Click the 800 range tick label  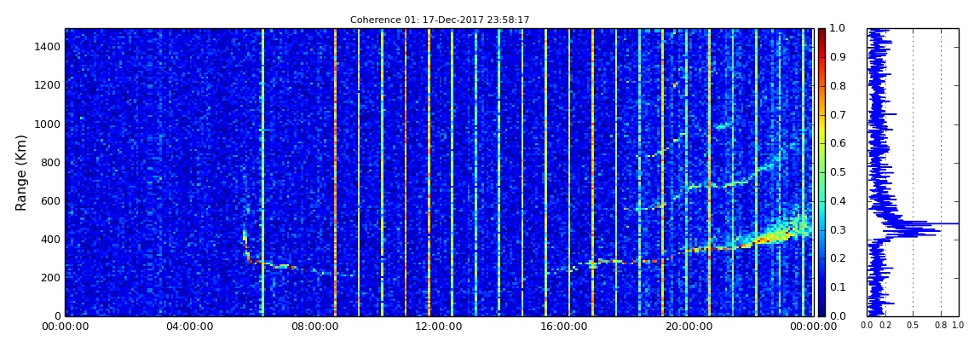coord(52,162)
